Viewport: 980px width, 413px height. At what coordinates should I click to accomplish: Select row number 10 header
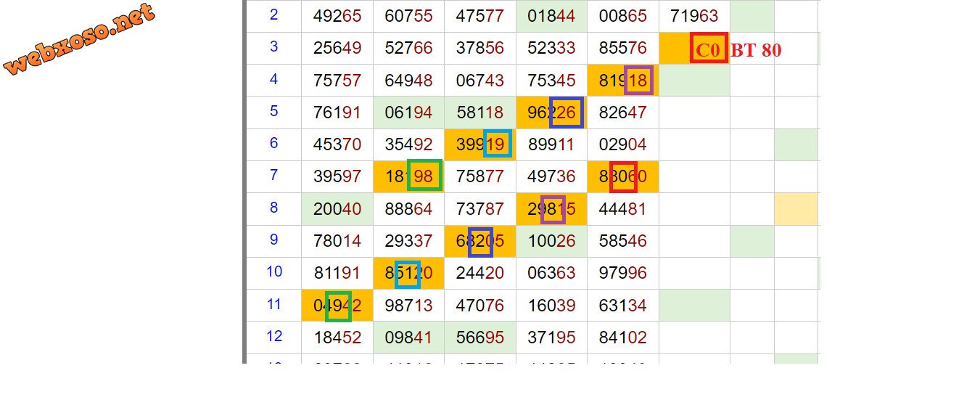[x=273, y=272]
